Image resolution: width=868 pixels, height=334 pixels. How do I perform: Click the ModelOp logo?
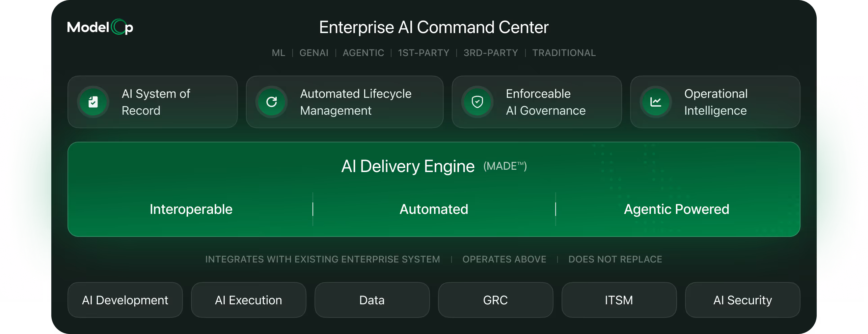(100, 27)
